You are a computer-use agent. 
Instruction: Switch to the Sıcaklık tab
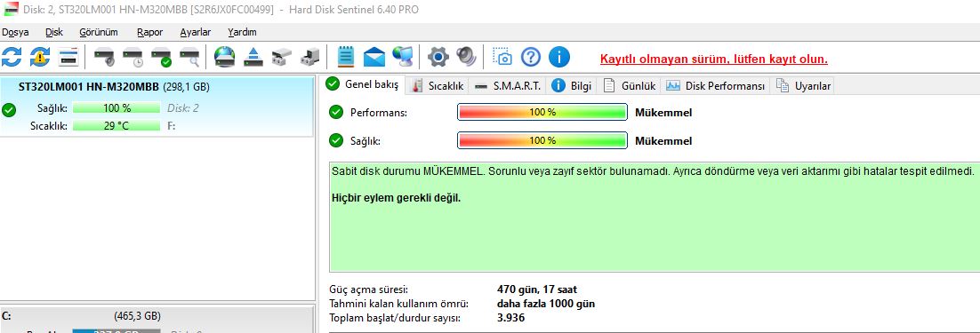(438, 86)
